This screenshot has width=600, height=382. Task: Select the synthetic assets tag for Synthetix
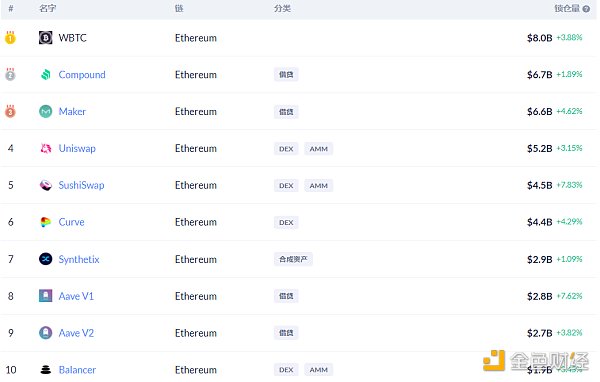[293, 259]
